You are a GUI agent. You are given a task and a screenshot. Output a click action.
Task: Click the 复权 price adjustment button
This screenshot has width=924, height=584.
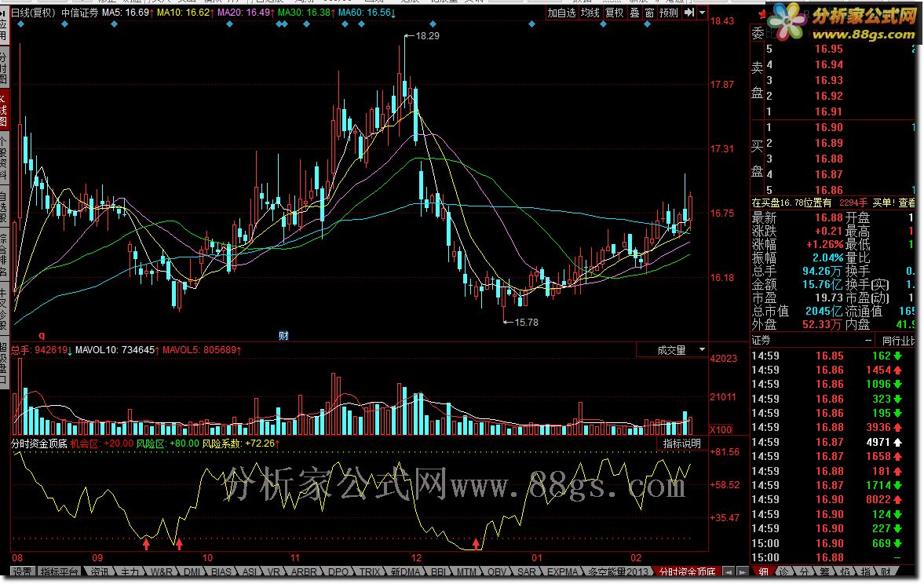[x=614, y=13]
